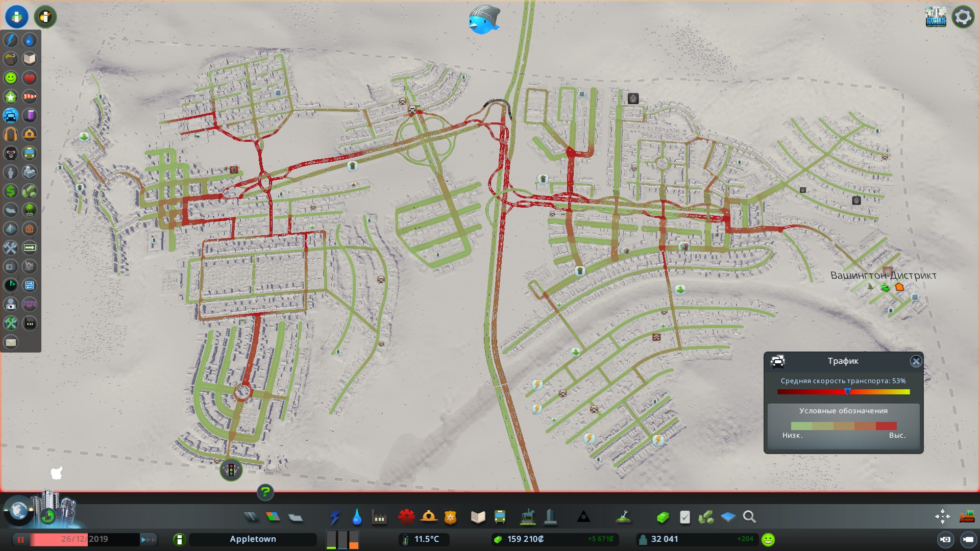980x551 pixels.
Task: Click the Appletown city name
Action: (x=253, y=539)
